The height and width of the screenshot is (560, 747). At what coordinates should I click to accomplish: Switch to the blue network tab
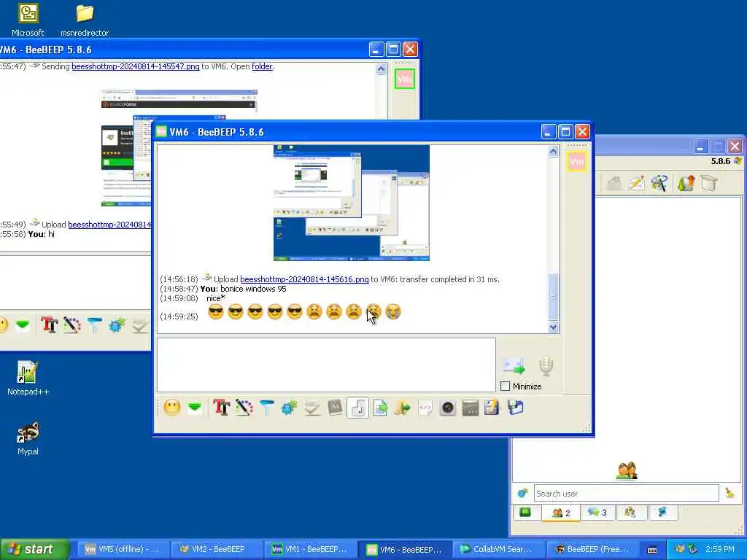[x=662, y=513]
